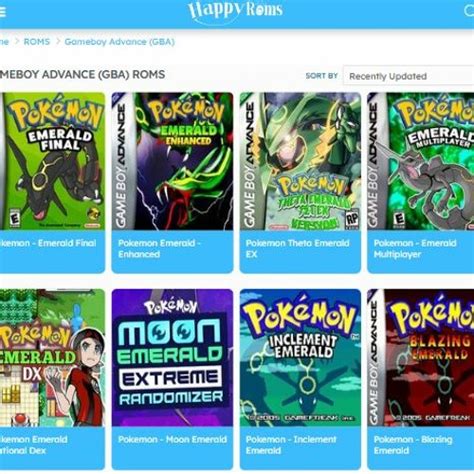Select the Pokemon Emerald Enhanced cover

(x=172, y=161)
